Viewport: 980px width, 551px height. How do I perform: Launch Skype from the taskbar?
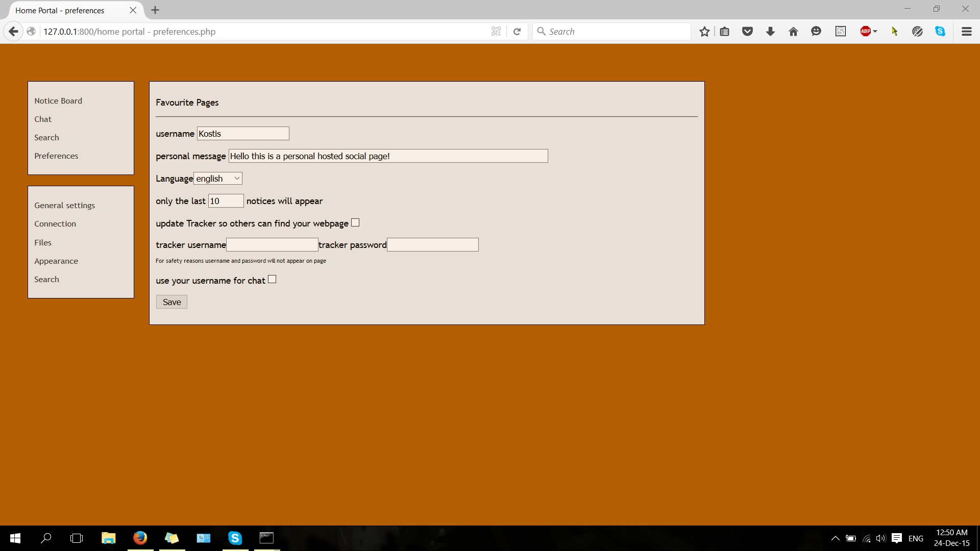click(x=235, y=538)
